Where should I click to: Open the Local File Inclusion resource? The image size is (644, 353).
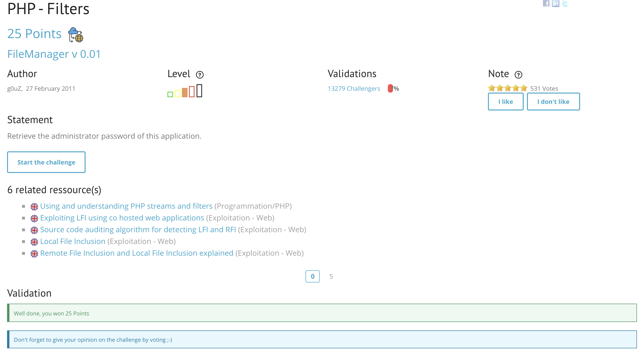tap(73, 241)
